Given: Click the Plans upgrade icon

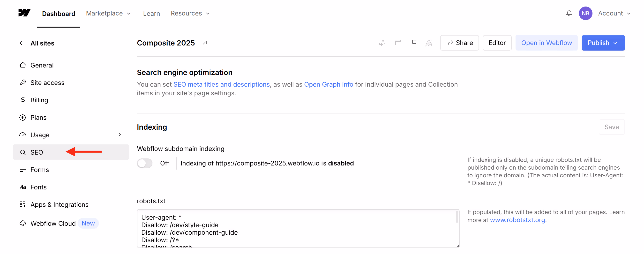Looking at the screenshot, I should point(23,118).
